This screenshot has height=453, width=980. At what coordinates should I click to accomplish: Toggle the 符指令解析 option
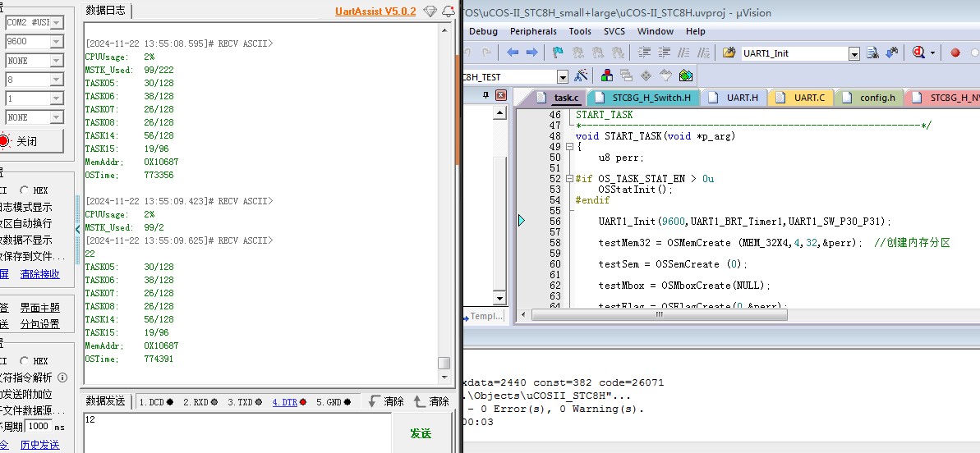point(25,377)
